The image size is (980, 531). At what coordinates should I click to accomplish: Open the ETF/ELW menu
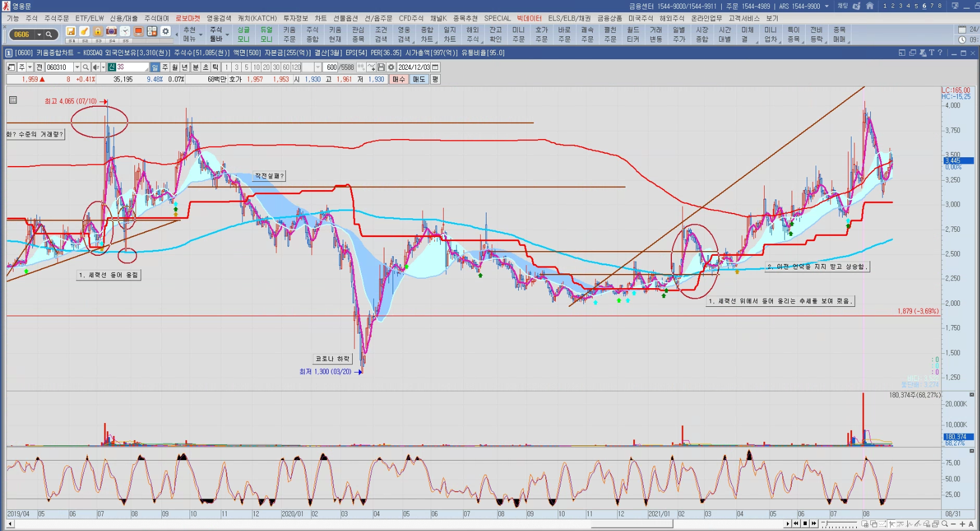point(89,18)
